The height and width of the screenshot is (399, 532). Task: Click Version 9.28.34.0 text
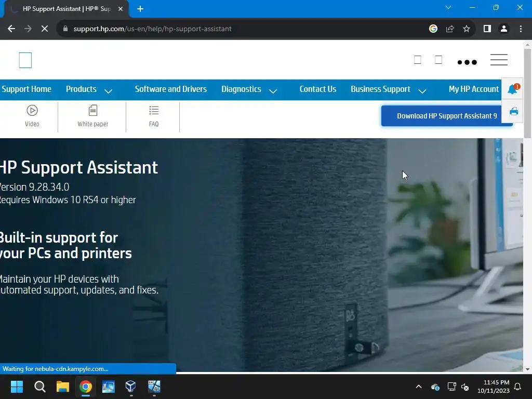(34, 187)
